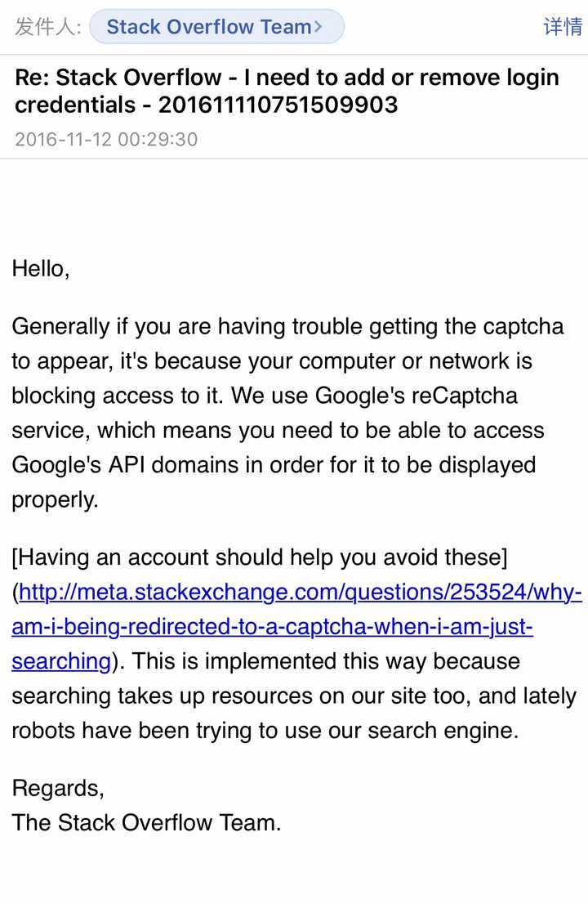Screen dimensions: 588x904
Task: Tap the 'Regards,' closing line
Action: pos(58,788)
